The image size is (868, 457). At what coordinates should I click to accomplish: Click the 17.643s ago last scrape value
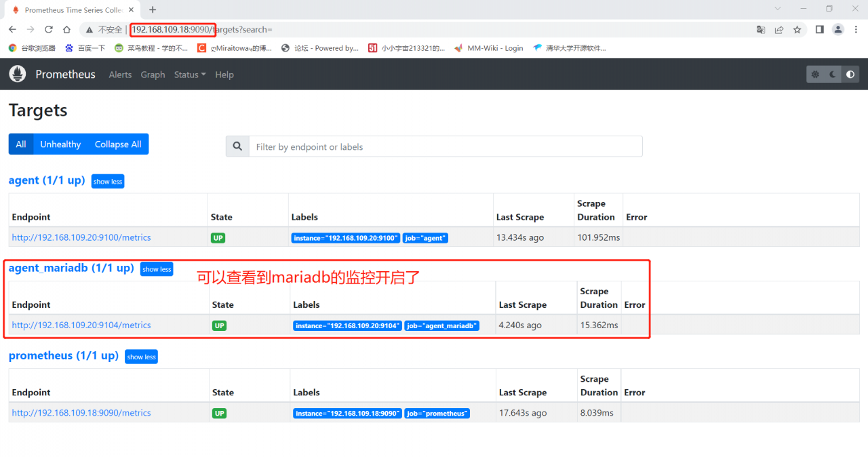[523, 412]
